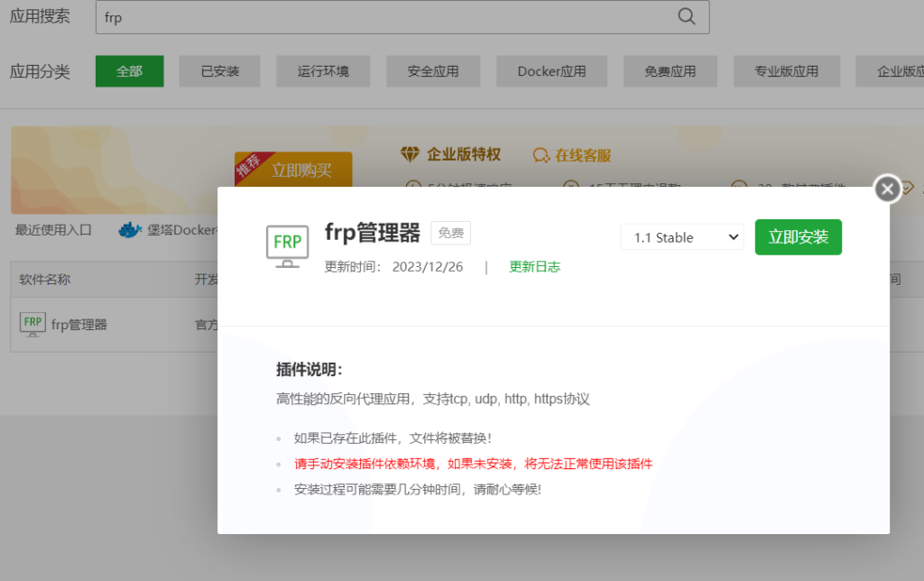Close the frp管理器 install dialog
924x581 pixels.
[887, 189]
